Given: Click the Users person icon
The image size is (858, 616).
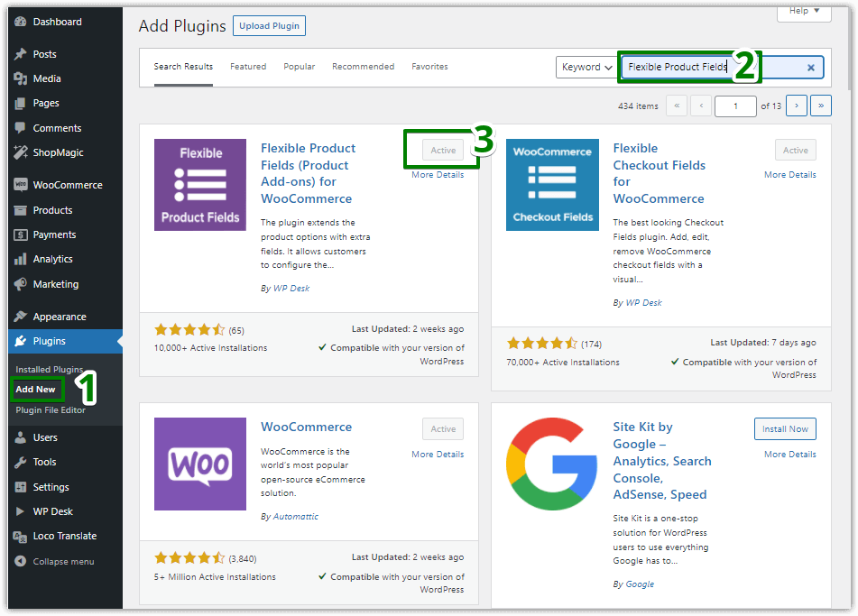Looking at the screenshot, I should click(x=20, y=437).
